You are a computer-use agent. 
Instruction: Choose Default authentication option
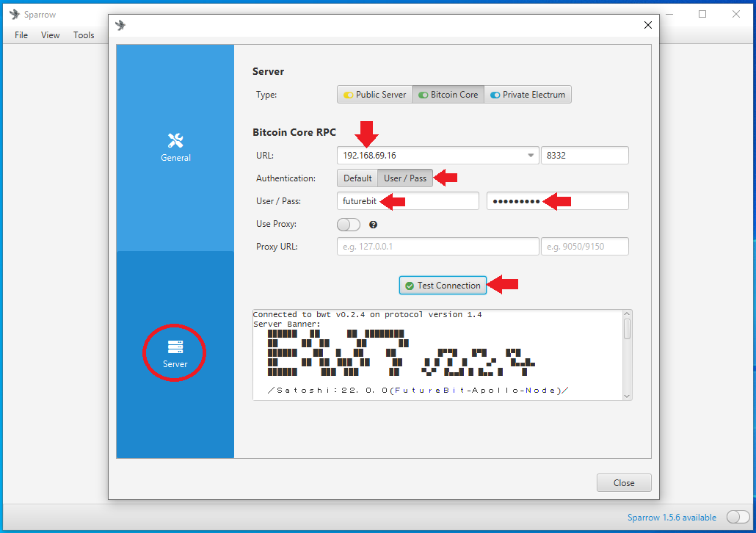(x=357, y=178)
